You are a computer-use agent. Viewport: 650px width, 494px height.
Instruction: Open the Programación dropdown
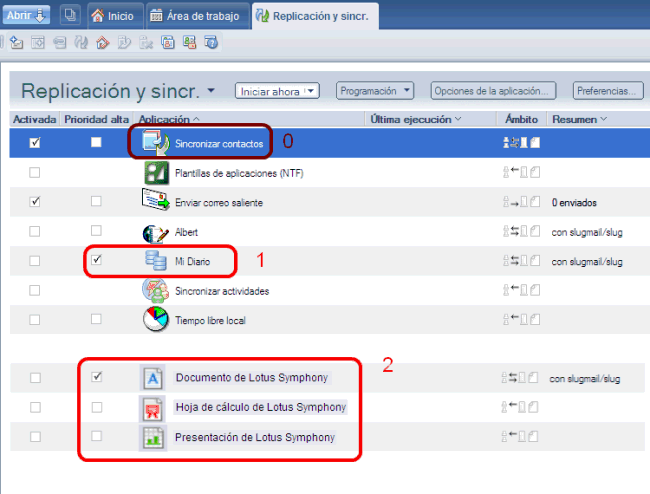click(375, 91)
